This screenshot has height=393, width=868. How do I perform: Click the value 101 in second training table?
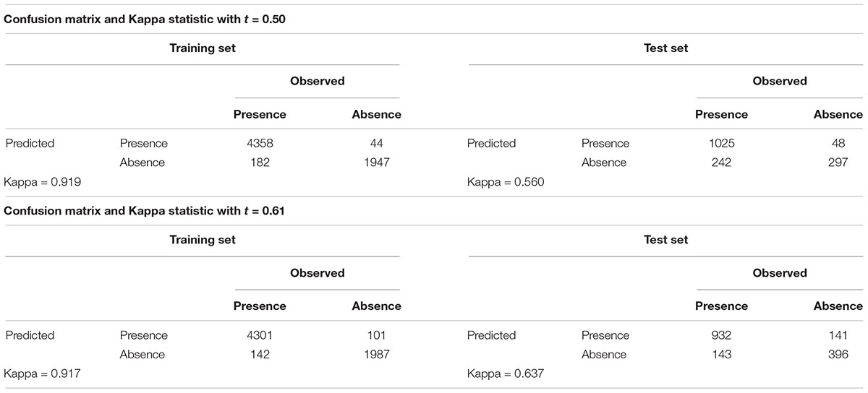coord(376,335)
